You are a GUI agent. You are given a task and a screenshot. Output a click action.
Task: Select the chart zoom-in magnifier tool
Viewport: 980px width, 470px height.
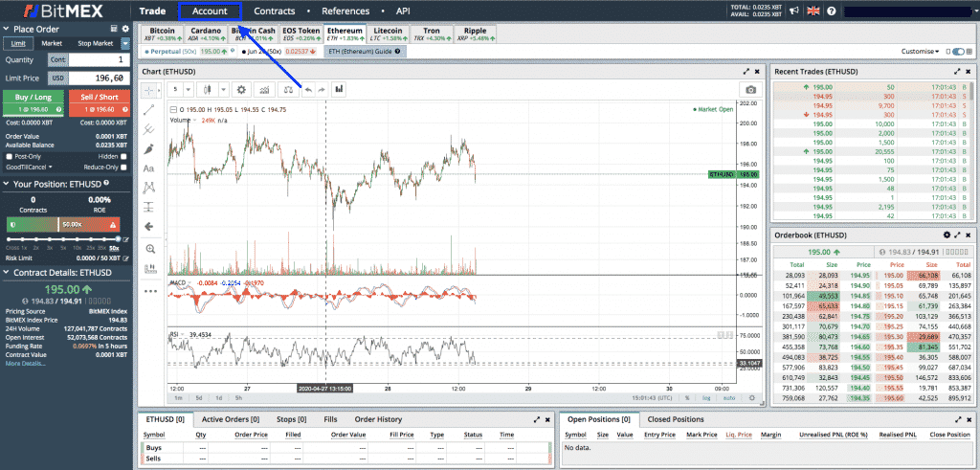[x=149, y=249]
